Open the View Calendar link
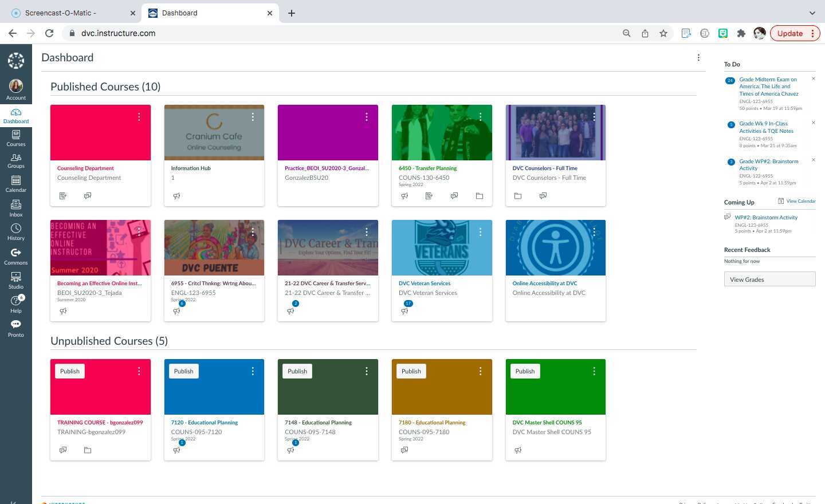The height and width of the screenshot is (504, 825). click(800, 202)
